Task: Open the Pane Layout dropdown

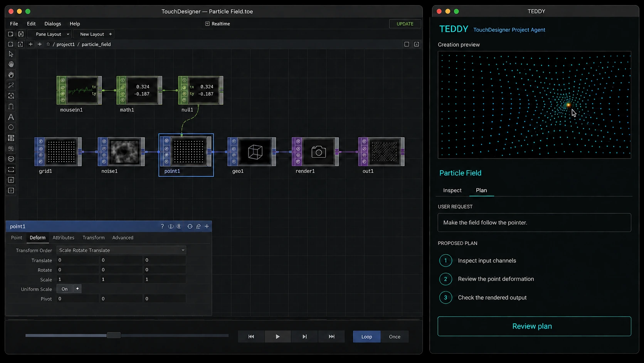Action: [50, 34]
